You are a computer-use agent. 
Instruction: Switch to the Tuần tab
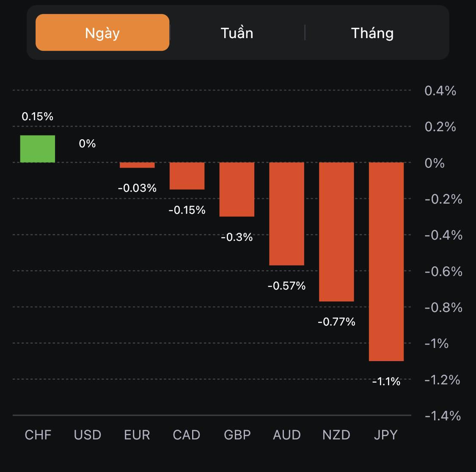[x=237, y=33]
